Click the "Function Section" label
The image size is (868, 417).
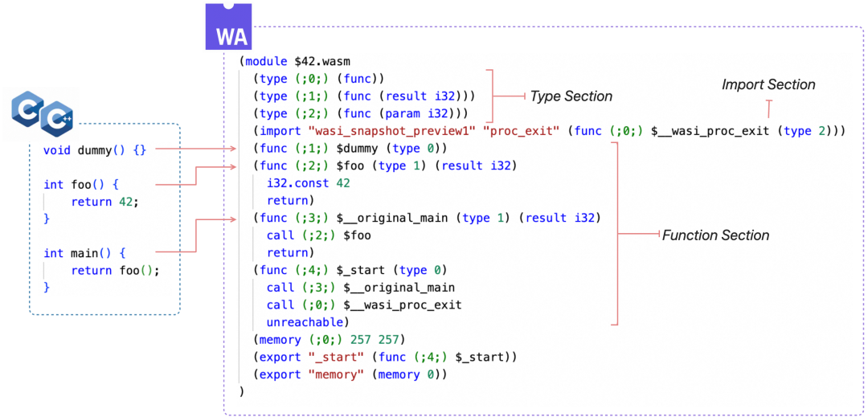[x=716, y=235]
